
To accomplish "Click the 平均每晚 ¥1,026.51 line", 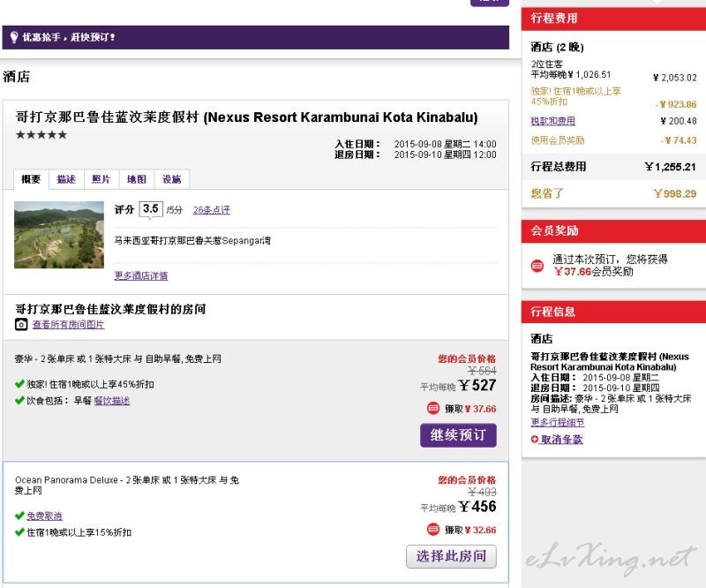I will click(571, 74).
